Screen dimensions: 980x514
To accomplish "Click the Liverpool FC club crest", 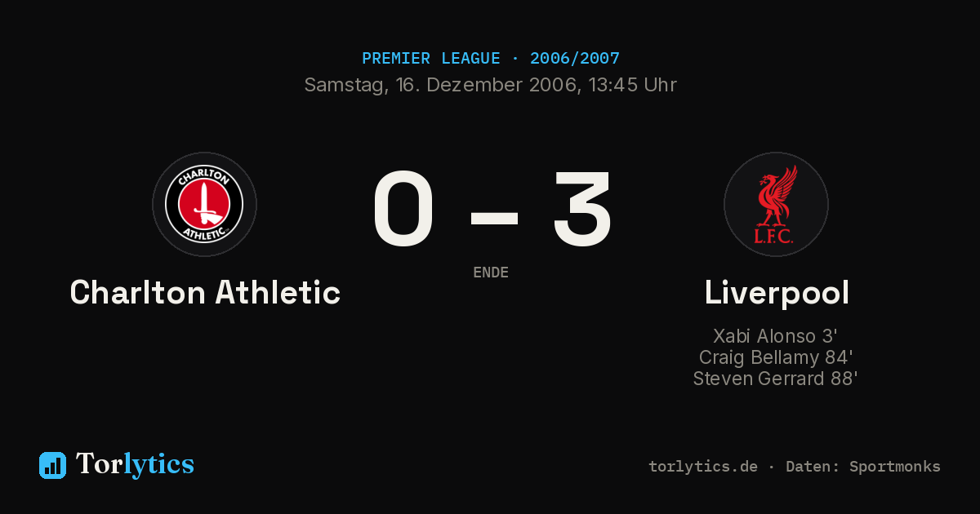I will tap(776, 204).
